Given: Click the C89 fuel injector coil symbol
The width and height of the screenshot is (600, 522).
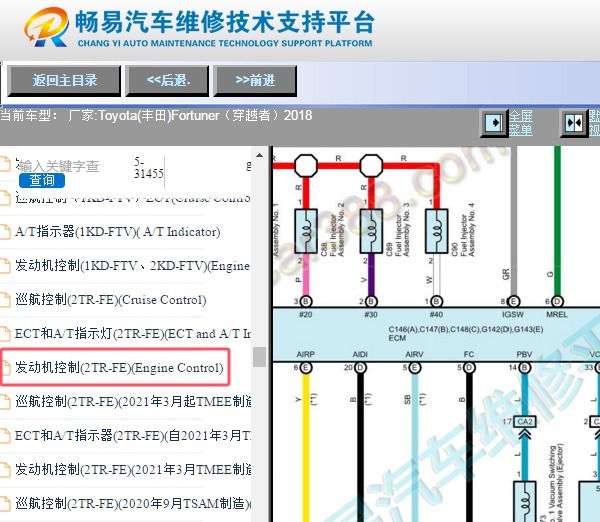Looking at the screenshot, I should tap(371, 231).
